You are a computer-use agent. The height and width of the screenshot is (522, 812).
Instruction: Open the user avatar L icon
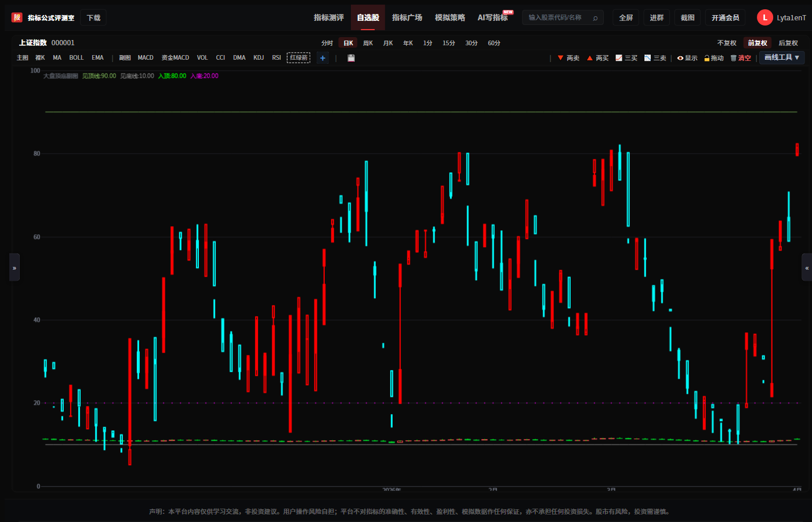coord(764,17)
